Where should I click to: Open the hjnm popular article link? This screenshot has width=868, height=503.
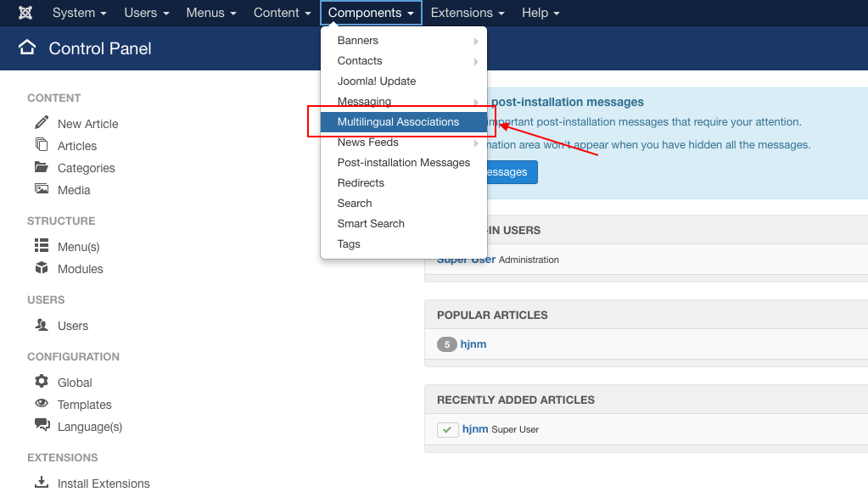473,344
